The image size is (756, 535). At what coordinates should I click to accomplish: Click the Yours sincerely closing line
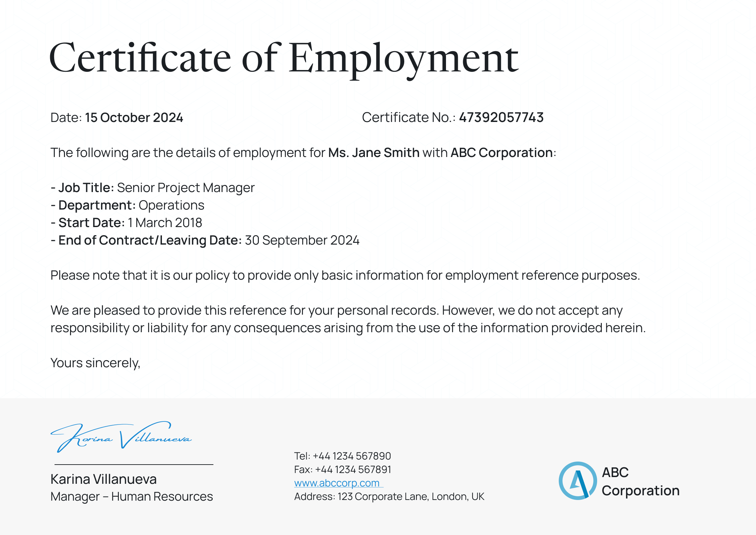(95, 363)
